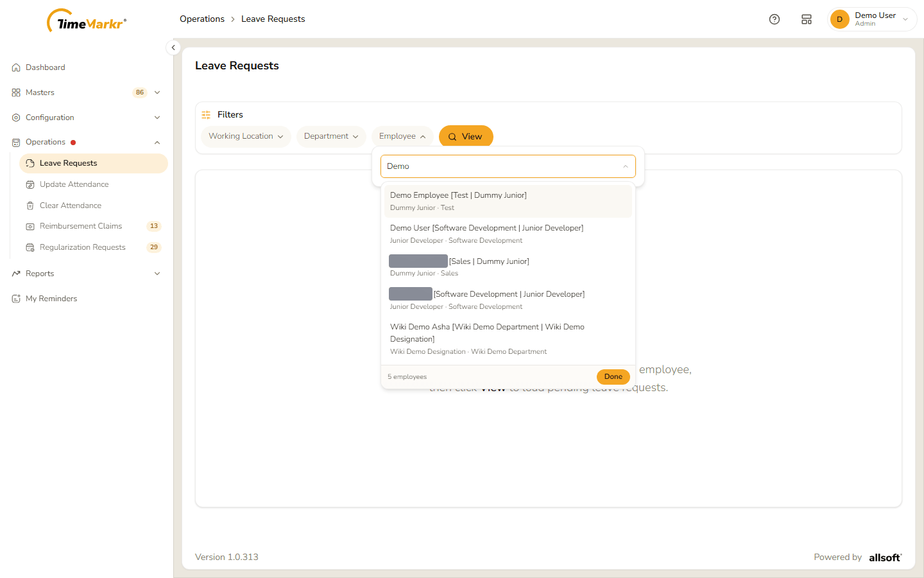Open the Working Location filter dropdown

tap(246, 136)
